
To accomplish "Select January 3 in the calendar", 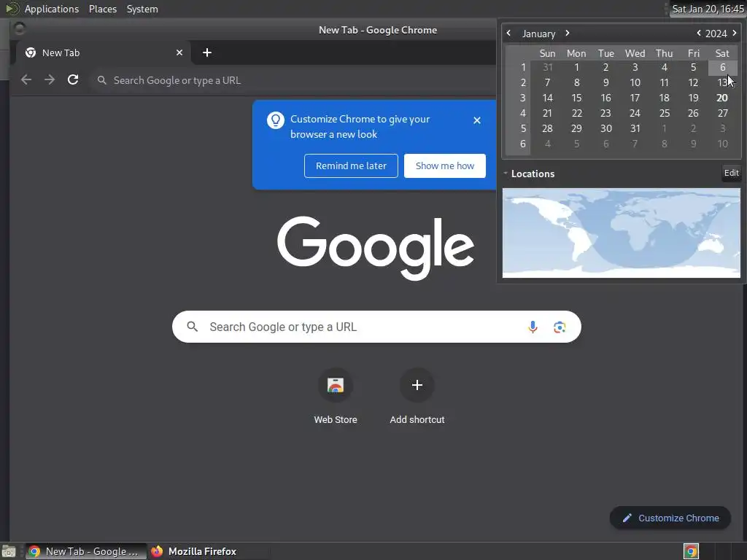I will pyautogui.click(x=635, y=67).
